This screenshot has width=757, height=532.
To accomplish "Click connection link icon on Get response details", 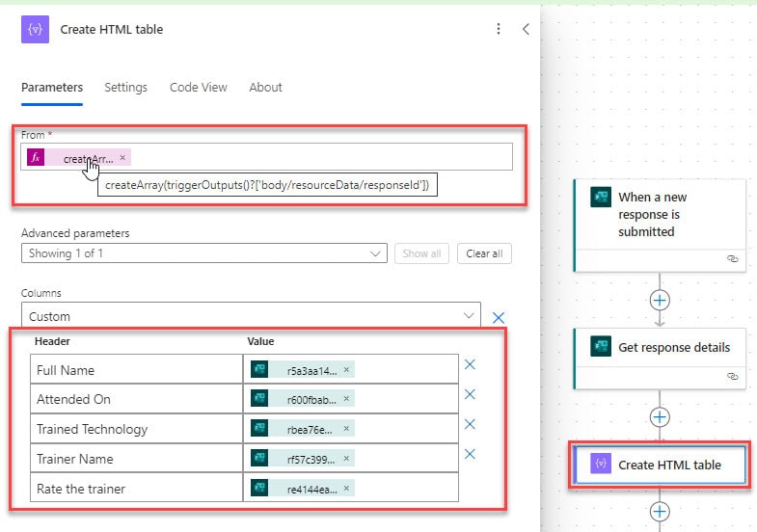I will (x=732, y=376).
